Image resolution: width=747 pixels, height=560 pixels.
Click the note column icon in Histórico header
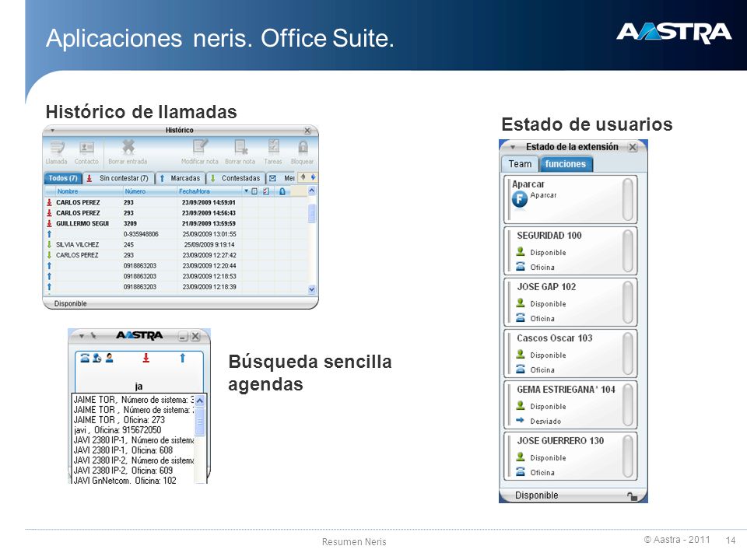click(x=254, y=191)
